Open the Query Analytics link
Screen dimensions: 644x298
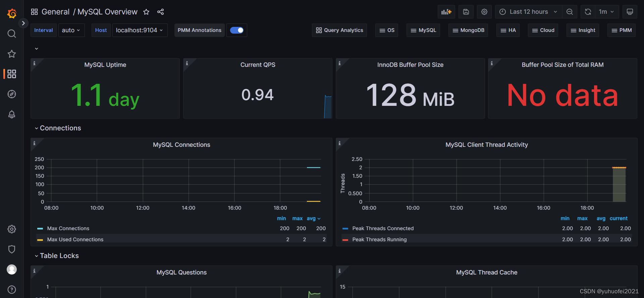(x=339, y=30)
